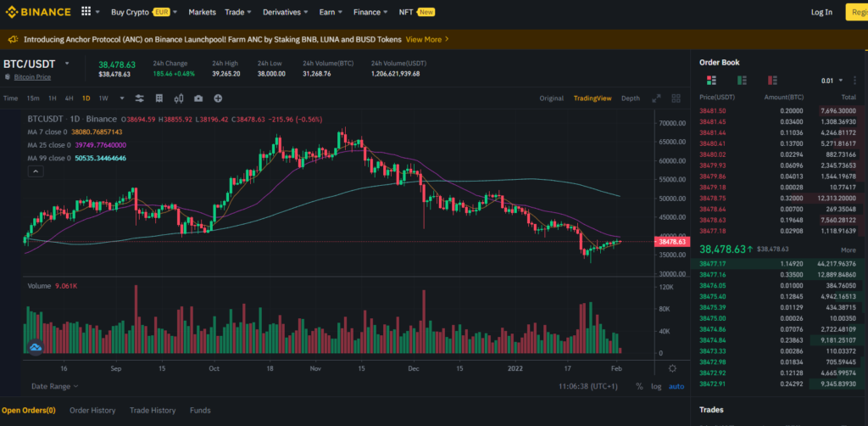Toggle auto scale on chart

pos(676,386)
